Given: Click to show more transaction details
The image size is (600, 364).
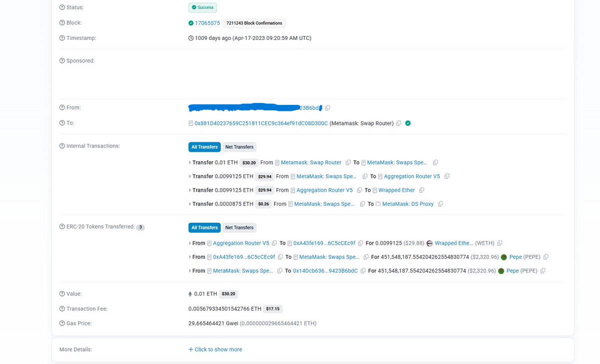Looking at the screenshot, I should 215,350.
